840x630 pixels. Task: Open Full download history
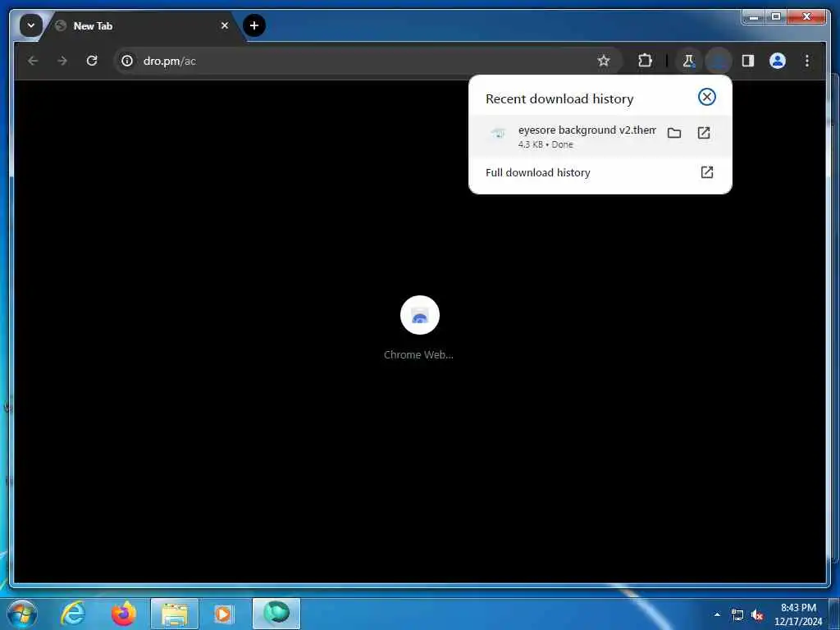point(600,172)
